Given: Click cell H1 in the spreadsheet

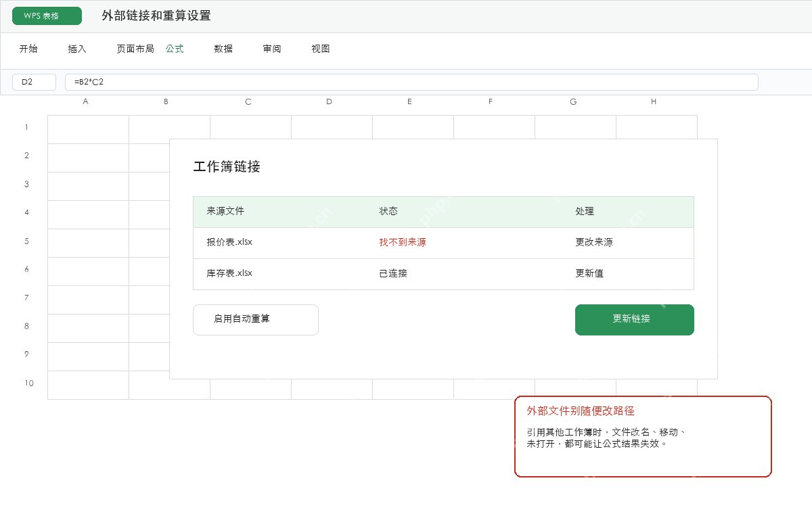Looking at the screenshot, I should click(656, 127).
